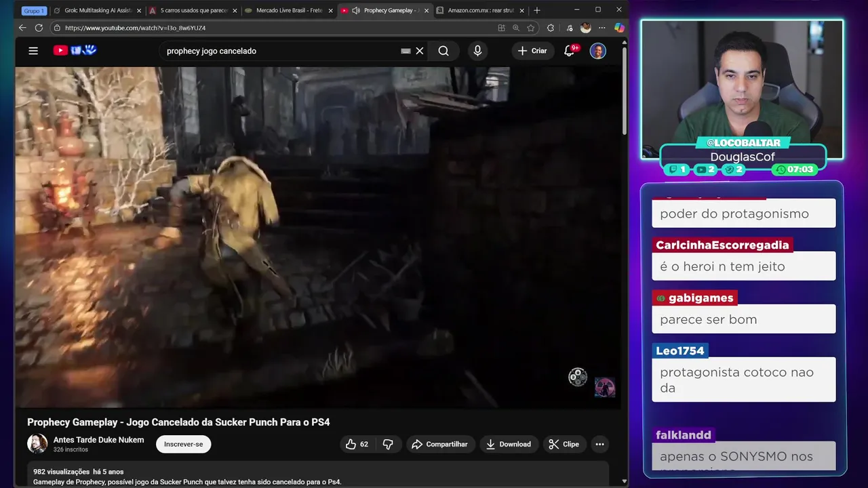Screen dimensions: 868x488
Task: Open the YouTube hamburger guide menu
Action: 33,51
